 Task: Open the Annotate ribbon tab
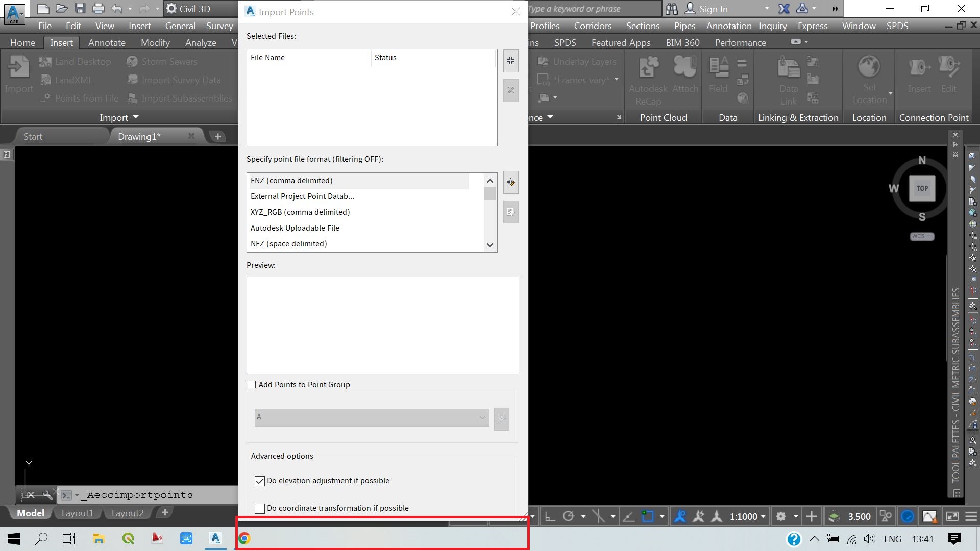click(107, 43)
